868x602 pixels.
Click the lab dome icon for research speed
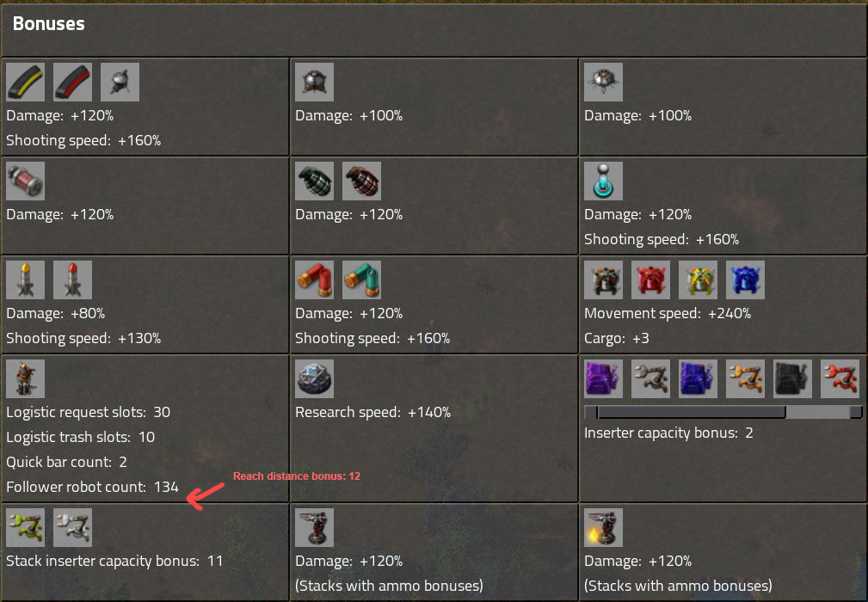[315, 379]
